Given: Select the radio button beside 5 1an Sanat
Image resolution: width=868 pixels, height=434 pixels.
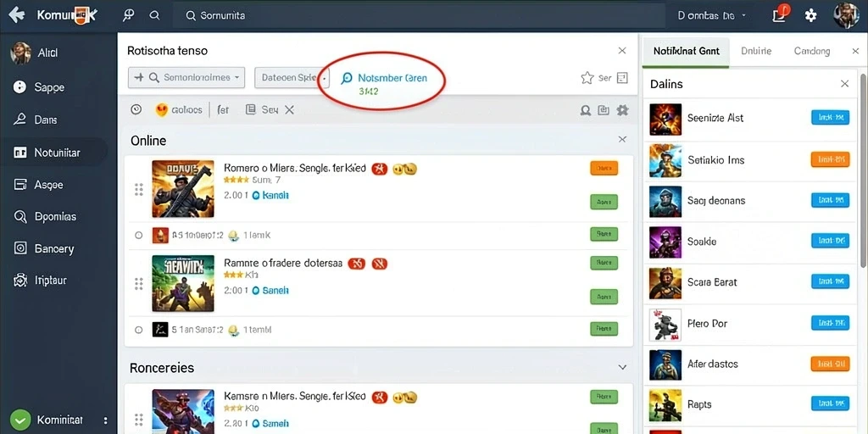Looking at the screenshot, I should tap(139, 330).
